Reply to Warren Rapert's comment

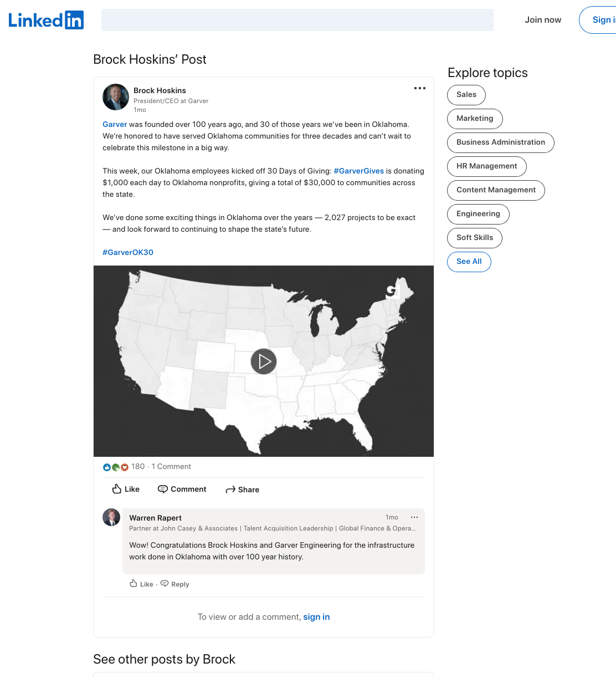(175, 584)
